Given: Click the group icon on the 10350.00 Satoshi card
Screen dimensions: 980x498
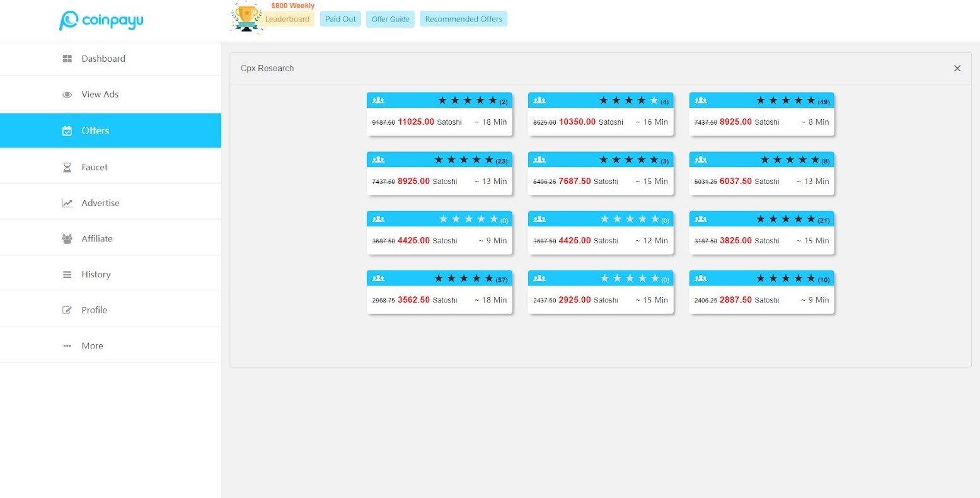Looking at the screenshot, I should (539, 100).
